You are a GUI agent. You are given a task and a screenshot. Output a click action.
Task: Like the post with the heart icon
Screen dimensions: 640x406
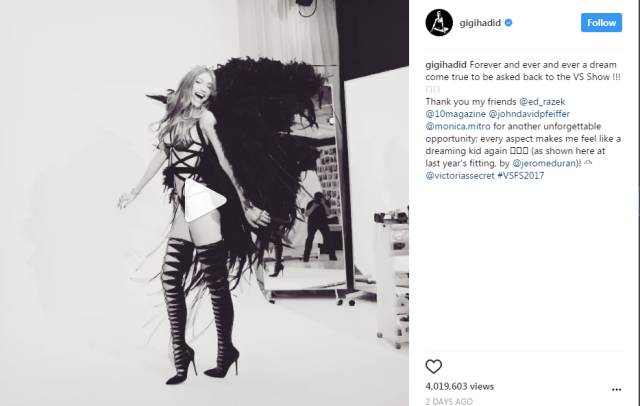pos(433,366)
